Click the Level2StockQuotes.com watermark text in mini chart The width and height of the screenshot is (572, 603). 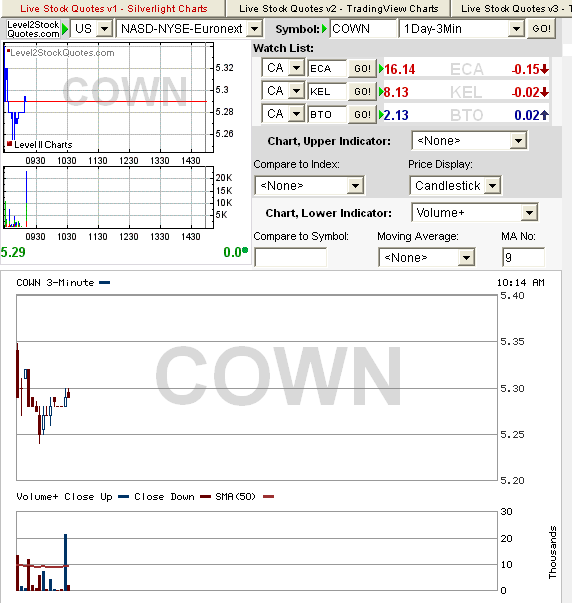point(62,53)
